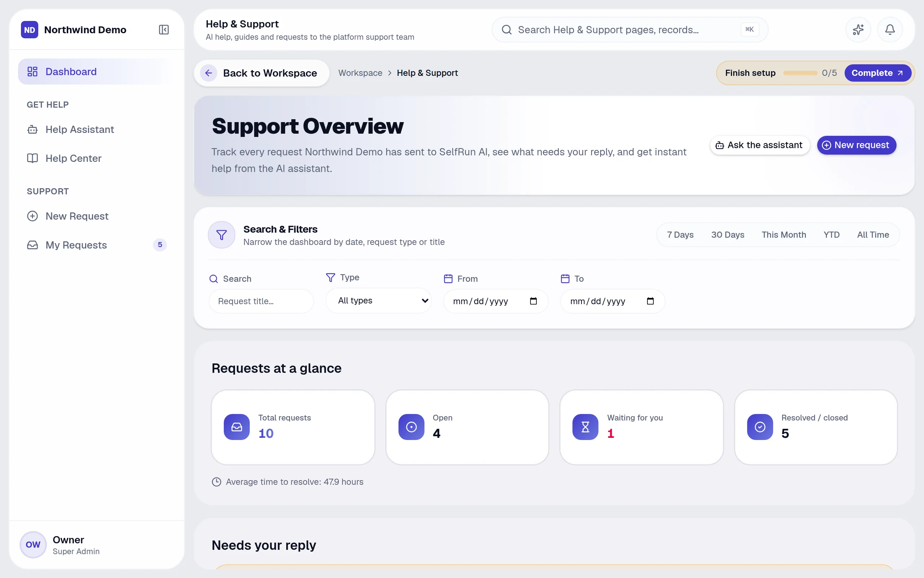Viewport: 924px width, 578px height.
Task: Click the ND workspace logo badge
Action: click(x=29, y=30)
